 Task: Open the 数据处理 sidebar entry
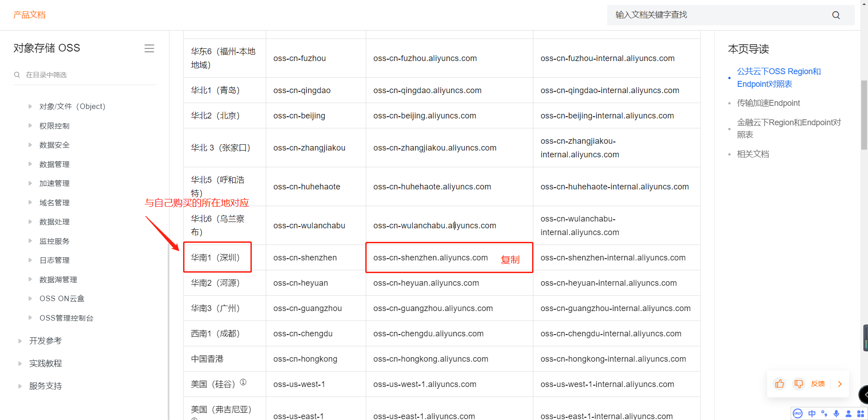tap(54, 222)
